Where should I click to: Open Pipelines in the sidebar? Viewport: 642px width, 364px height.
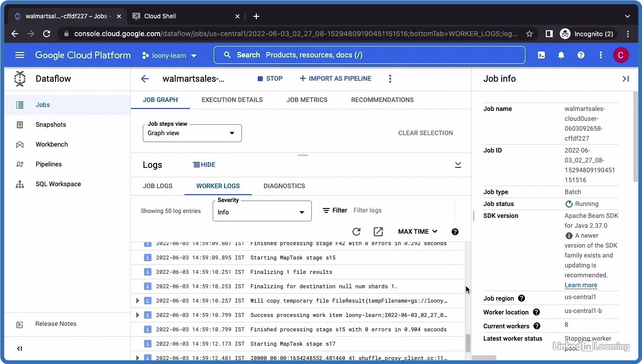tap(67, 164)
